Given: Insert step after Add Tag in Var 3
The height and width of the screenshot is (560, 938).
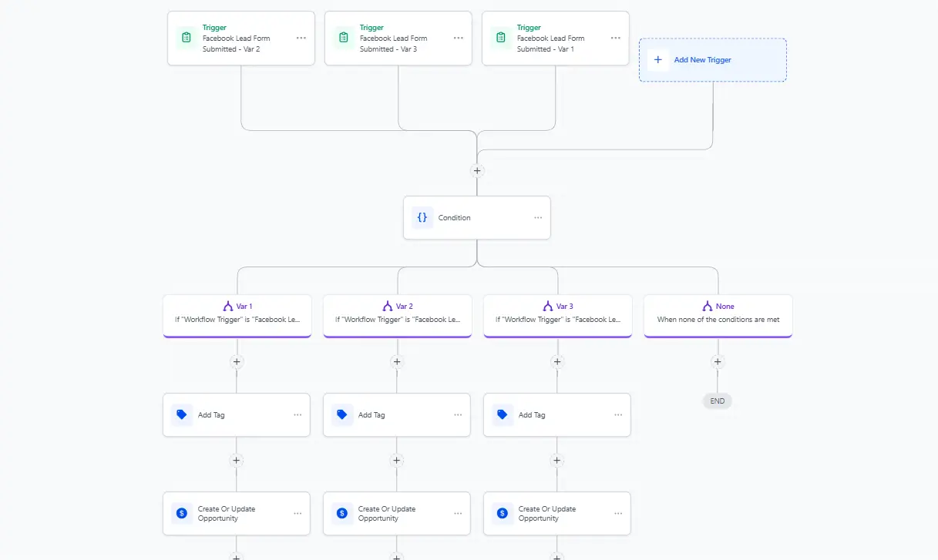Looking at the screenshot, I should 557,461.
